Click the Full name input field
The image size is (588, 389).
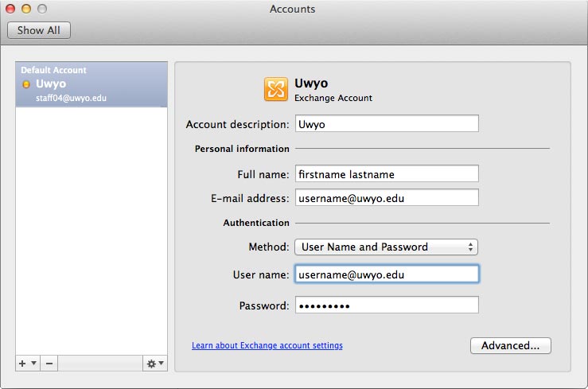(387, 174)
